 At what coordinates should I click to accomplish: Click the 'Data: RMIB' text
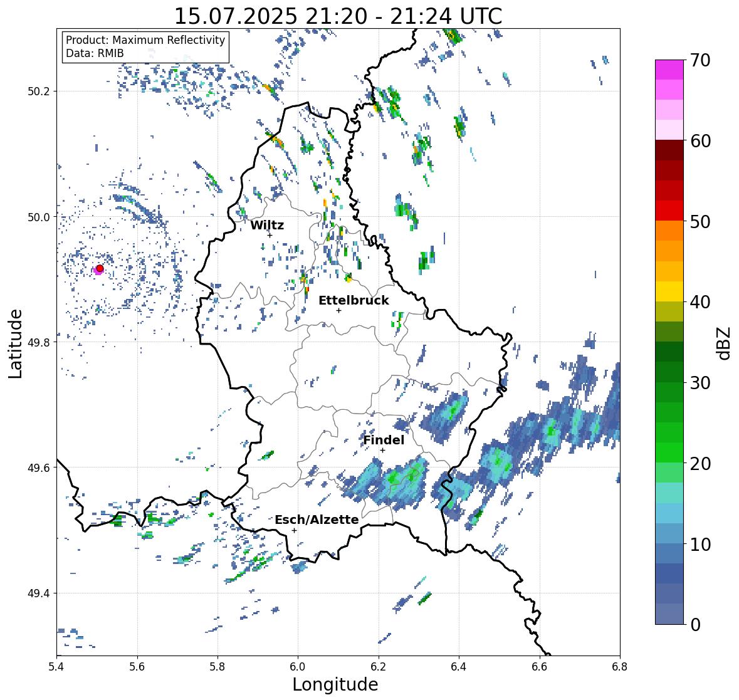[95, 53]
